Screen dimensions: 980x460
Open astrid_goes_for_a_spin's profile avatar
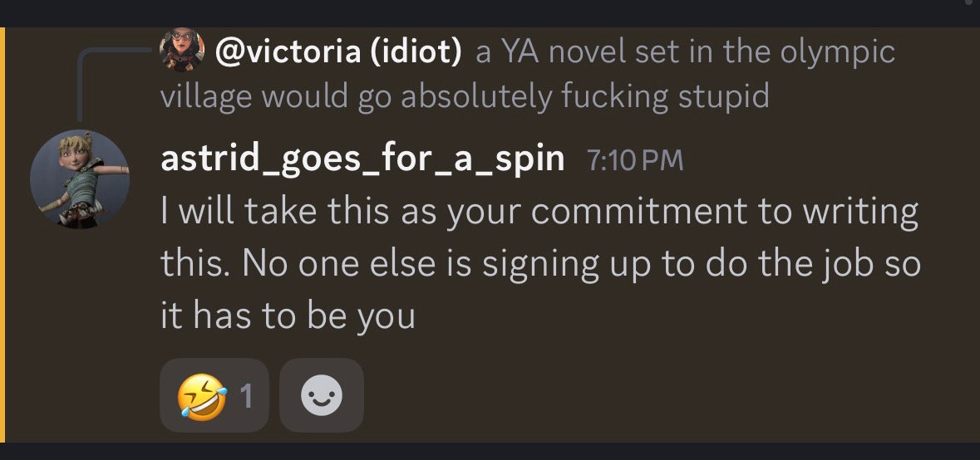click(80, 179)
